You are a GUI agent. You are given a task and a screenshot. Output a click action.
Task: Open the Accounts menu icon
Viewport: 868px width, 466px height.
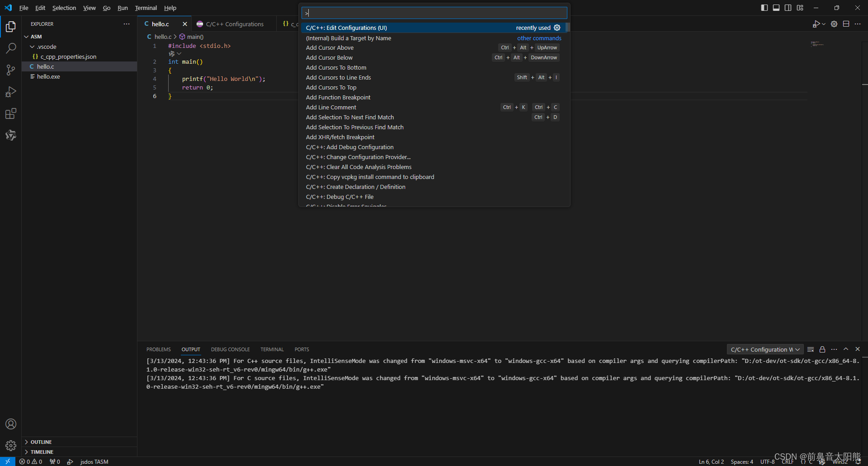tap(11, 424)
